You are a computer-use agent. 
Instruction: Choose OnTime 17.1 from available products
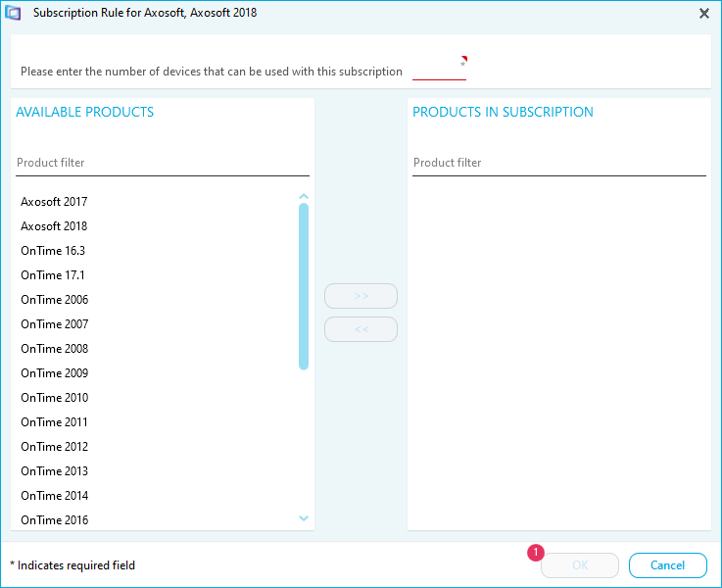pos(53,275)
